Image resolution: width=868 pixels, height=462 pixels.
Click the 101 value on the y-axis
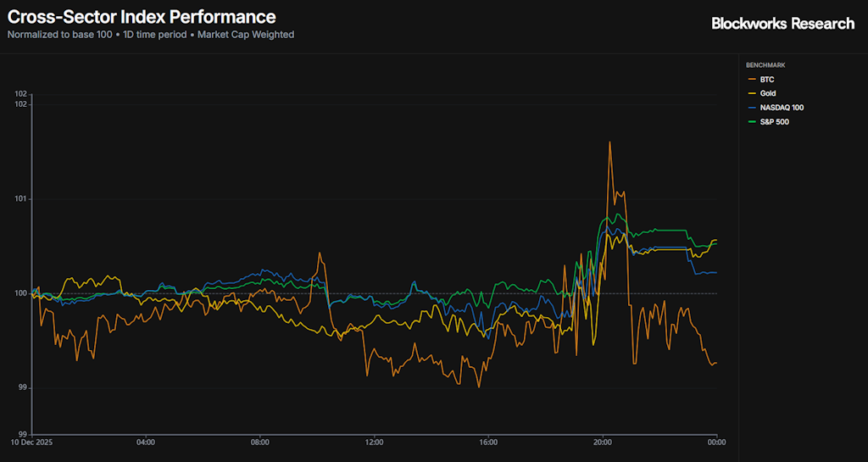point(21,199)
